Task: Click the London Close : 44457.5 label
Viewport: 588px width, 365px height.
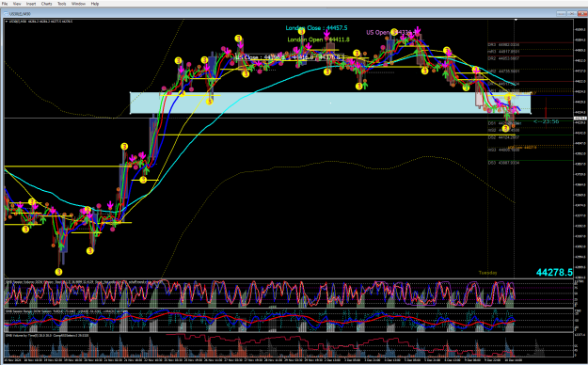Action: coord(316,28)
